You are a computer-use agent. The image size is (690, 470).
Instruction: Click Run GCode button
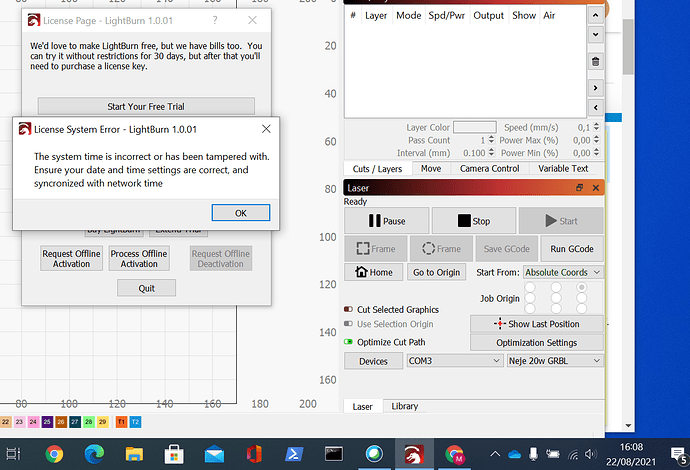(x=572, y=249)
